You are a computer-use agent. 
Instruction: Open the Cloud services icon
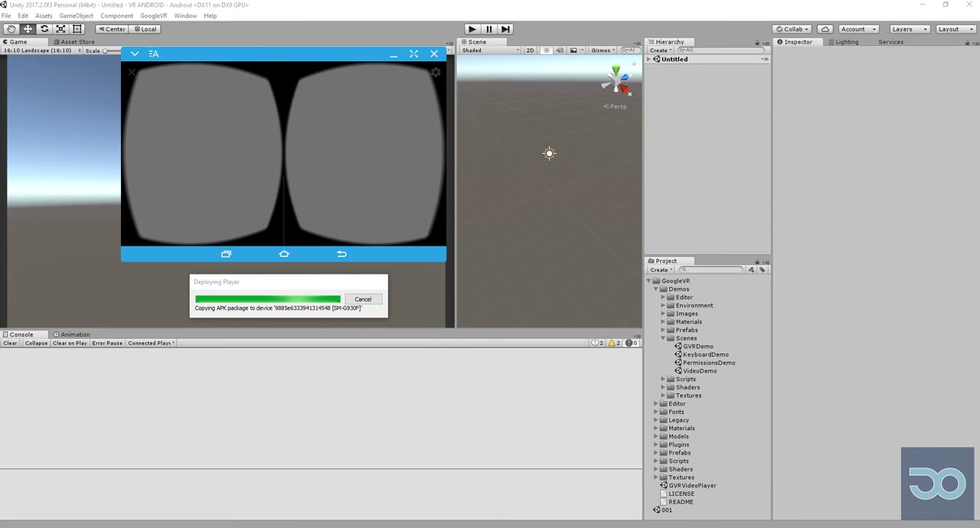pyautogui.click(x=825, y=29)
